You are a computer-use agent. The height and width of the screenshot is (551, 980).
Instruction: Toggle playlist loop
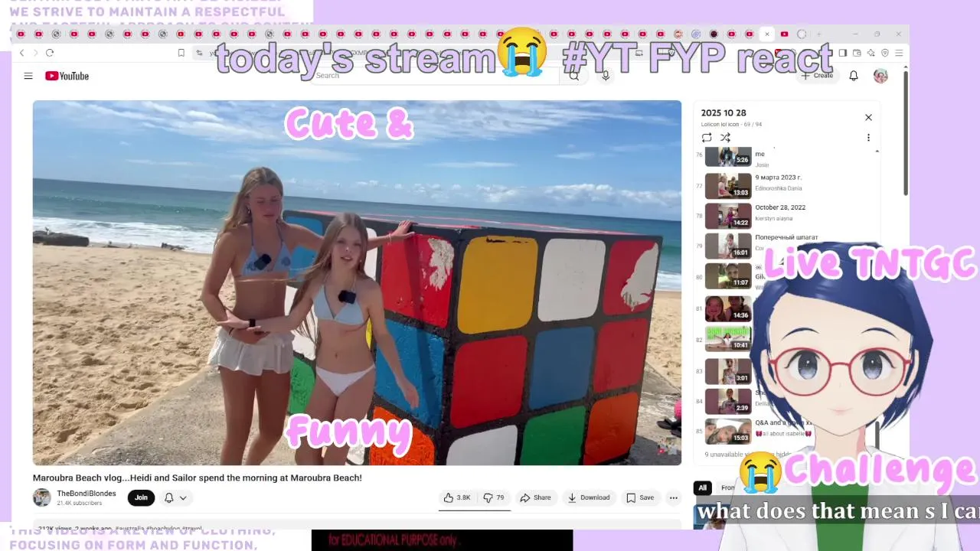click(x=707, y=138)
